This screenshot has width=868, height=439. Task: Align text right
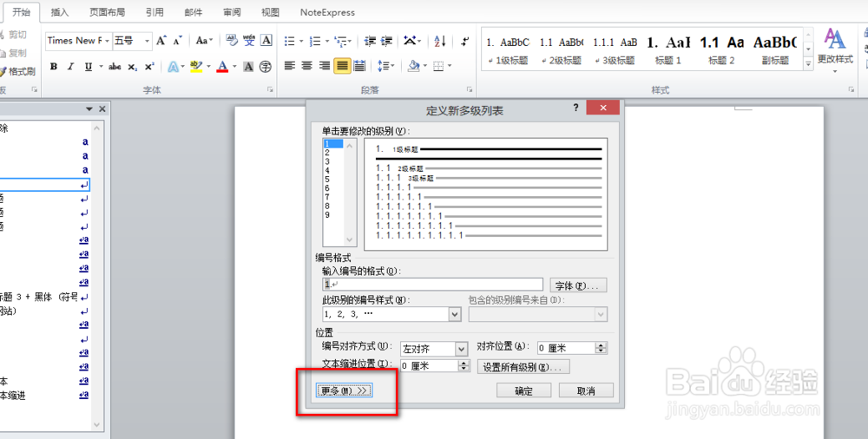click(x=325, y=66)
